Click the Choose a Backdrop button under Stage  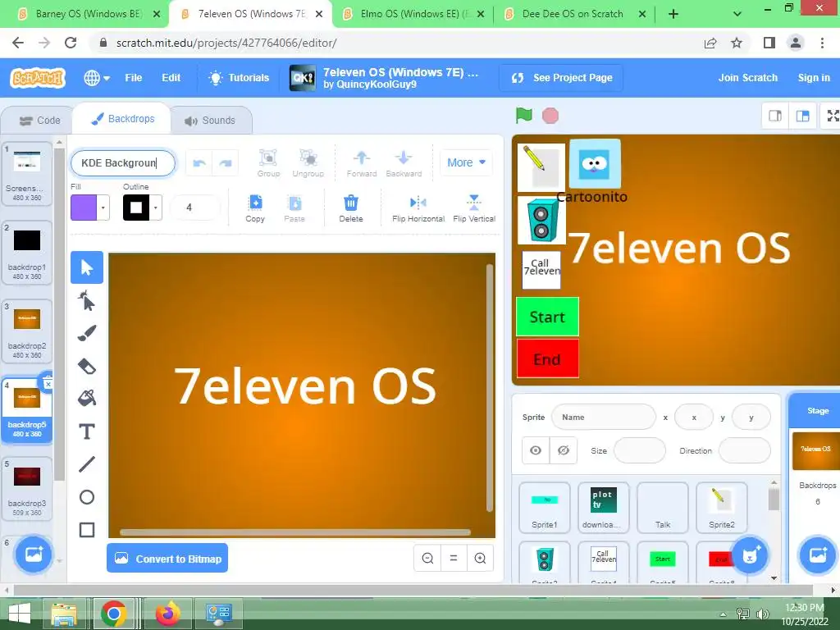(818, 555)
